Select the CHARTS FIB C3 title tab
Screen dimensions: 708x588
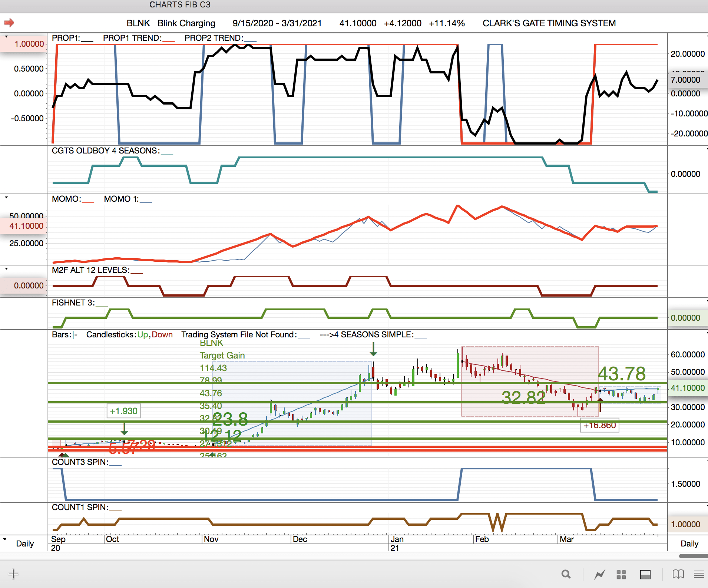180,5
